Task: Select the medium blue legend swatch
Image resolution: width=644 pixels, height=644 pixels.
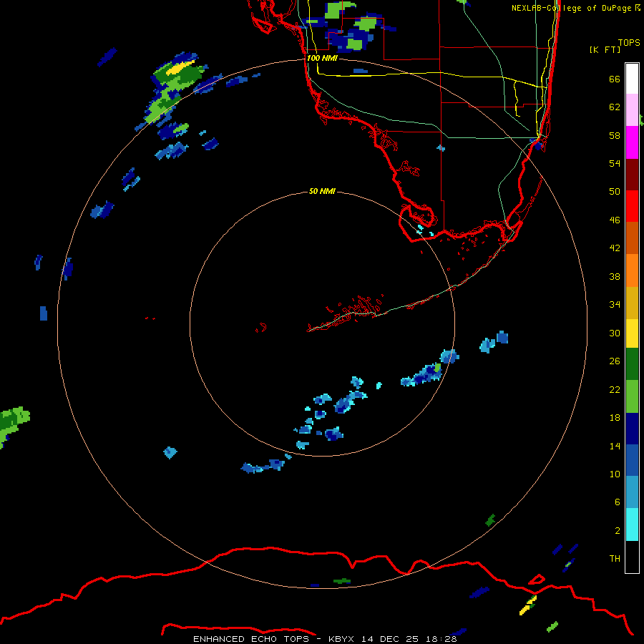Action: point(632,460)
